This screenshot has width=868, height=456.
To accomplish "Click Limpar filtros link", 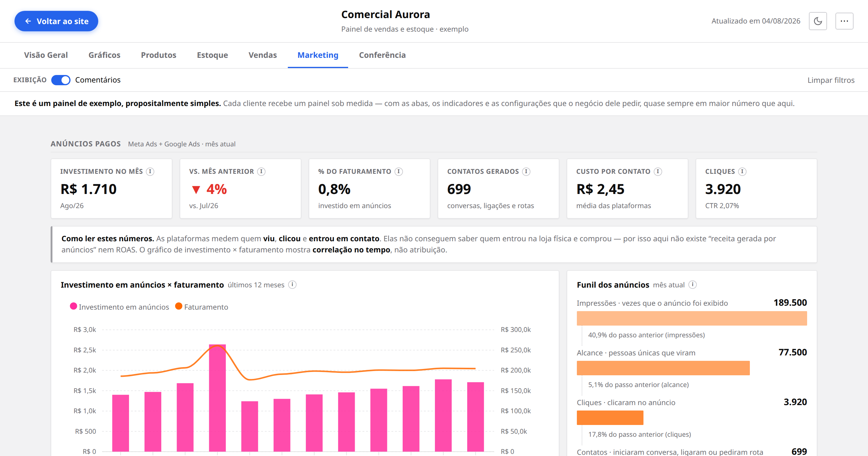I will click(831, 80).
